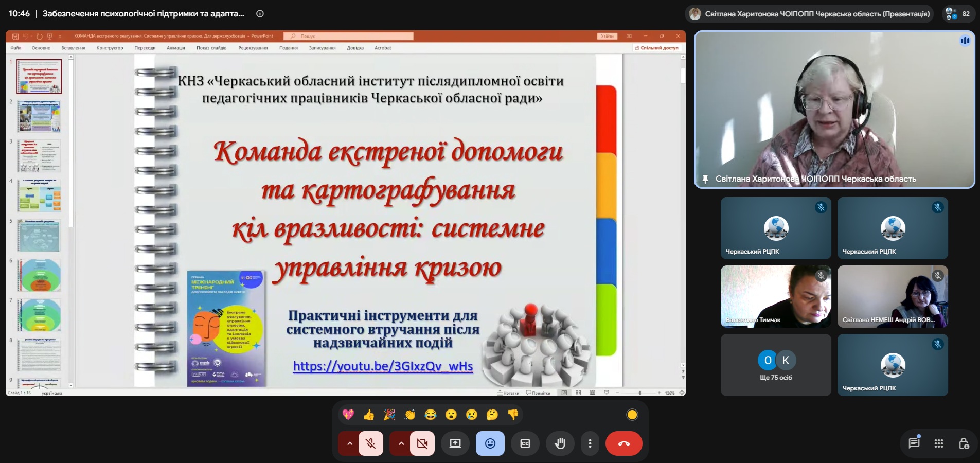Viewport: 980px width, 463px height.
Task: Send the sparkling heart reaction
Action: coord(348,415)
